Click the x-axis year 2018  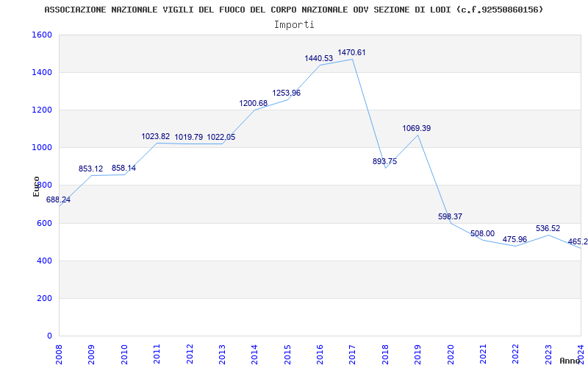tap(385, 354)
